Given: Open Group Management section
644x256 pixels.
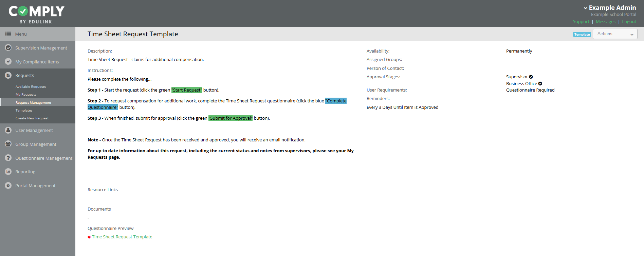Looking at the screenshot, I should (38, 144).
